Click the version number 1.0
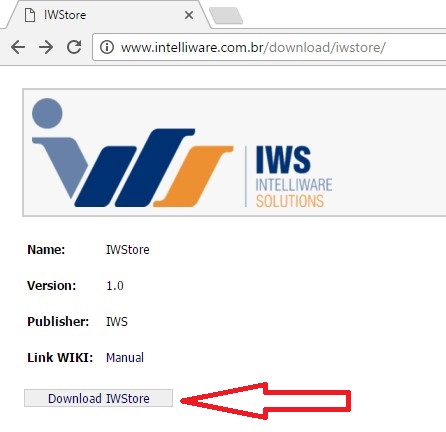Screen dimensions: 446x432 click(x=115, y=286)
